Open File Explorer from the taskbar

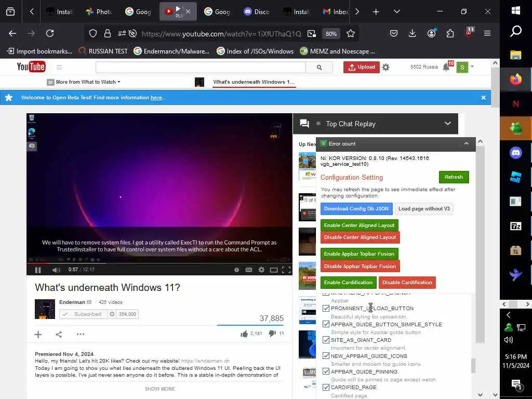[516, 55]
